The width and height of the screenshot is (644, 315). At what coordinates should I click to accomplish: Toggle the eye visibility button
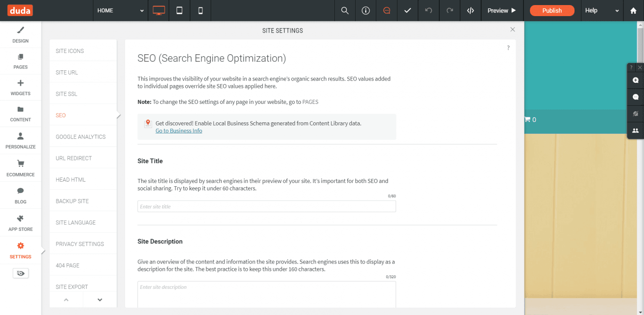21,273
